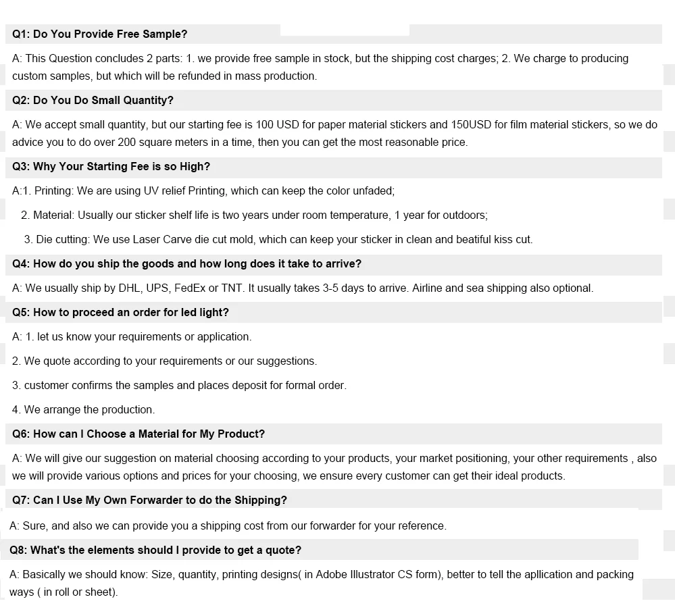Click the answer line mentioning Adobe Illustrator CS
This screenshot has height=616, width=675.
(322, 575)
